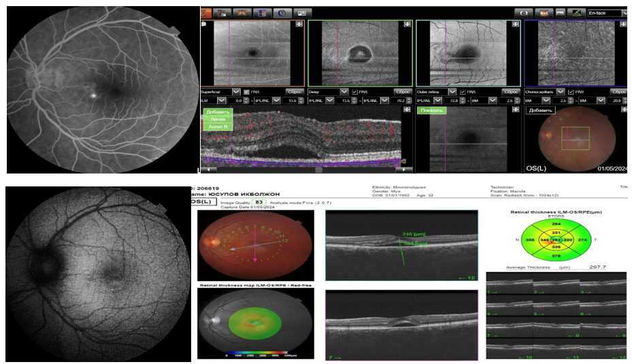Maximize the Superficial en-face panel
The width and height of the screenshot is (632, 364).
(299, 24)
